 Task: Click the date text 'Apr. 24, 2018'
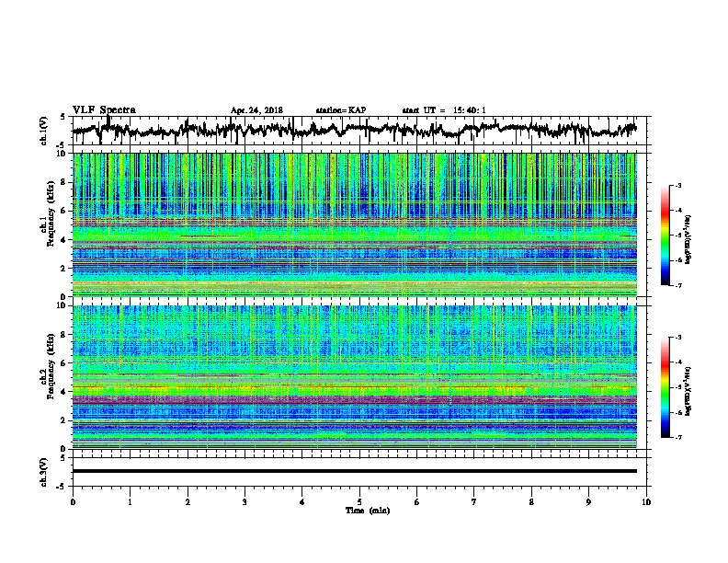[x=256, y=110]
